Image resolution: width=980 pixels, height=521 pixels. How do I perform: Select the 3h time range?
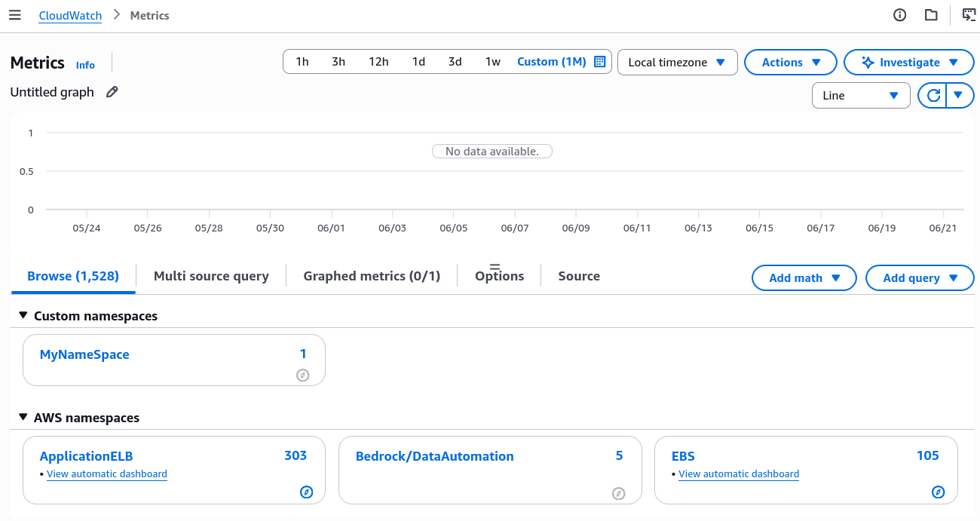338,62
